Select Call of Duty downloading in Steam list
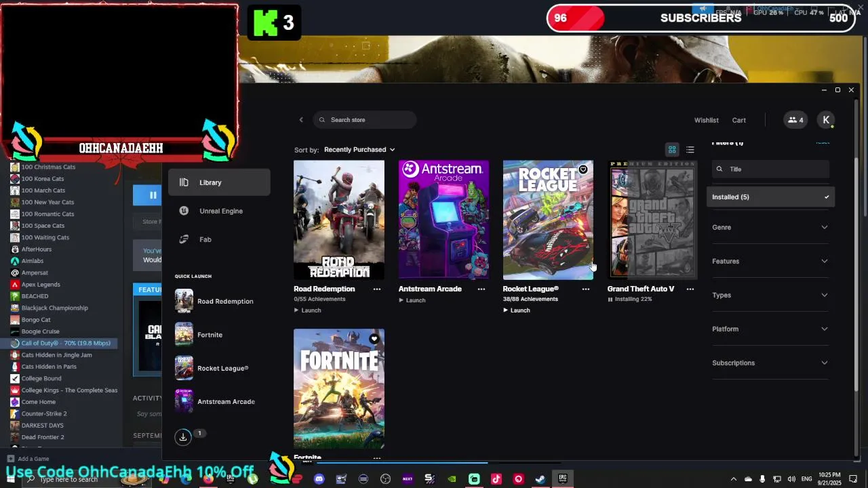Screen dimensions: 868x488 64,343
